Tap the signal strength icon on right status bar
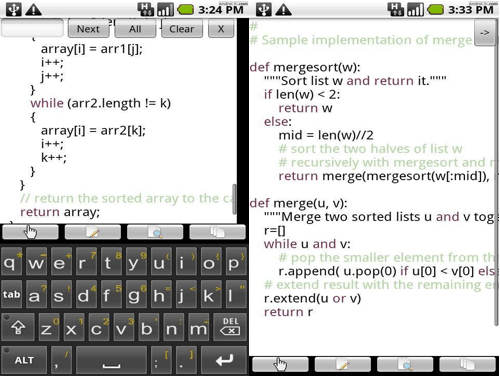Image resolution: width=500 pixels, height=376 pixels. coord(415,9)
